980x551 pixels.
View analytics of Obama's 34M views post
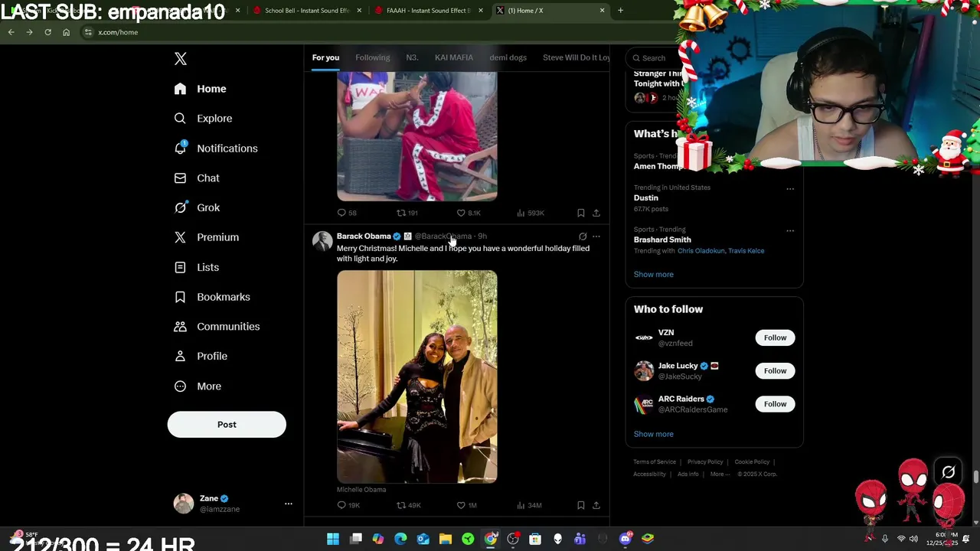click(x=529, y=505)
